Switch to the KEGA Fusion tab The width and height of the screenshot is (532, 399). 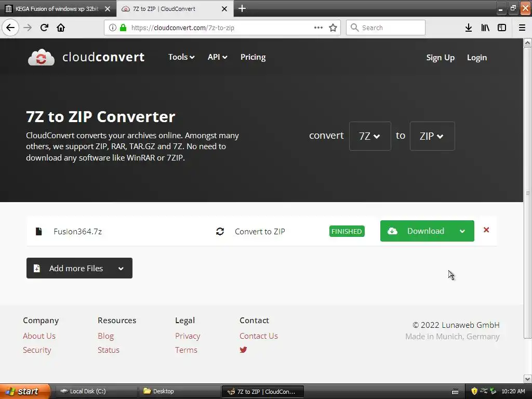tap(58, 9)
